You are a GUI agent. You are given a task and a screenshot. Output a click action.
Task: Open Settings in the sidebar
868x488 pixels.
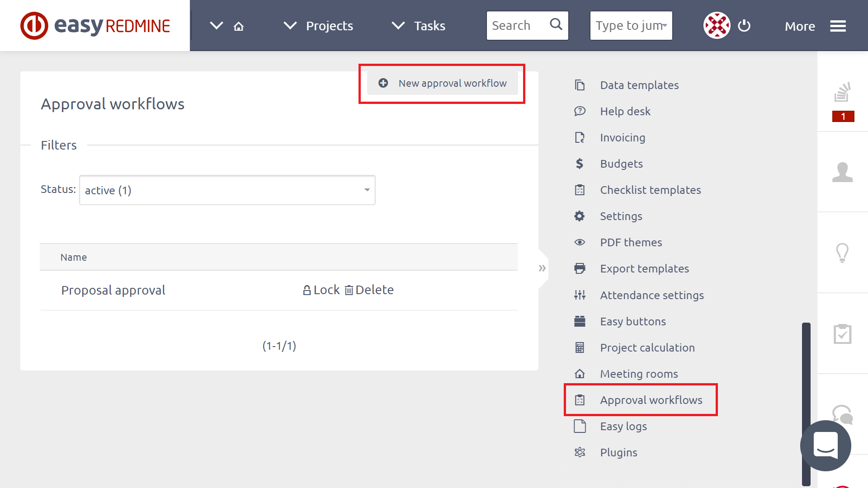click(621, 216)
